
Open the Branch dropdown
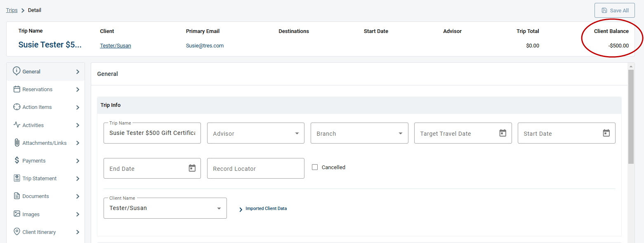tap(400, 133)
